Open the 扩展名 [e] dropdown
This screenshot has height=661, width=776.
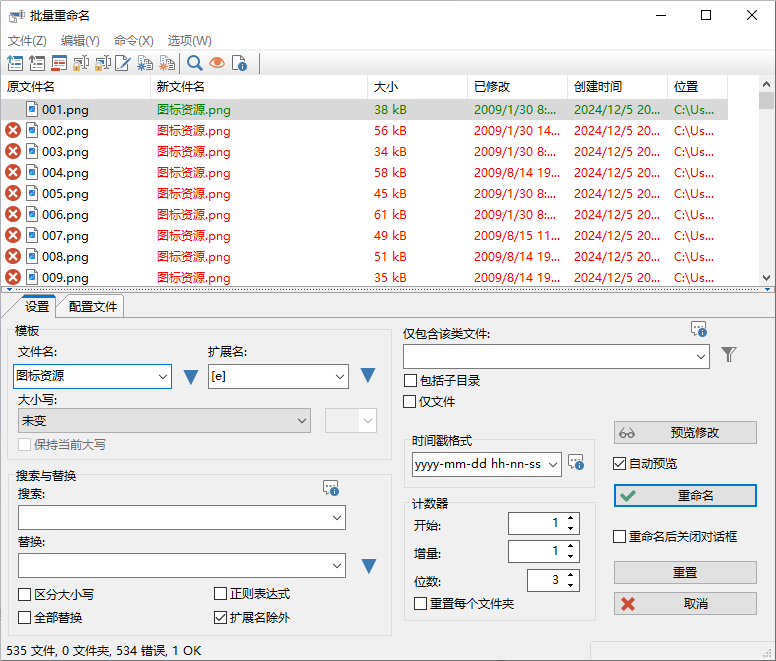[340, 377]
